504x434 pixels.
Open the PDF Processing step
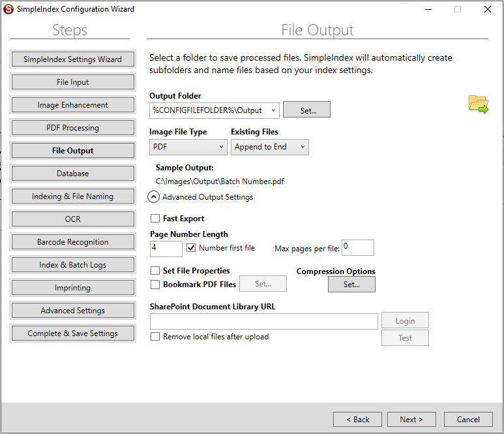click(x=72, y=128)
